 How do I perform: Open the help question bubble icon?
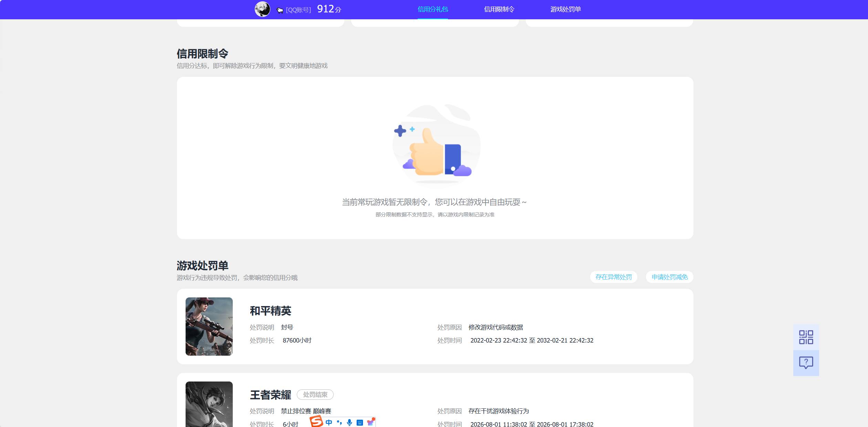coord(806,363)
